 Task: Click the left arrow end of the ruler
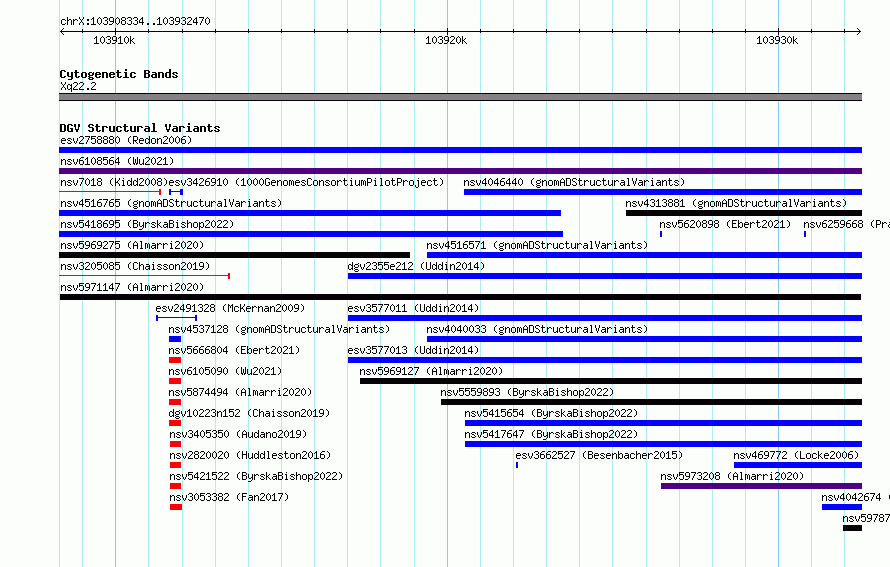point(62,31)
